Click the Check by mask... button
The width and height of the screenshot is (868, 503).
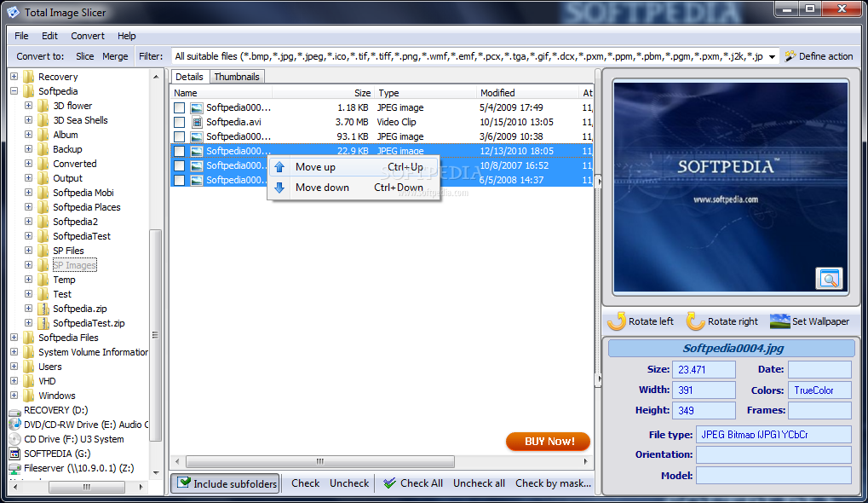point(553,483)
